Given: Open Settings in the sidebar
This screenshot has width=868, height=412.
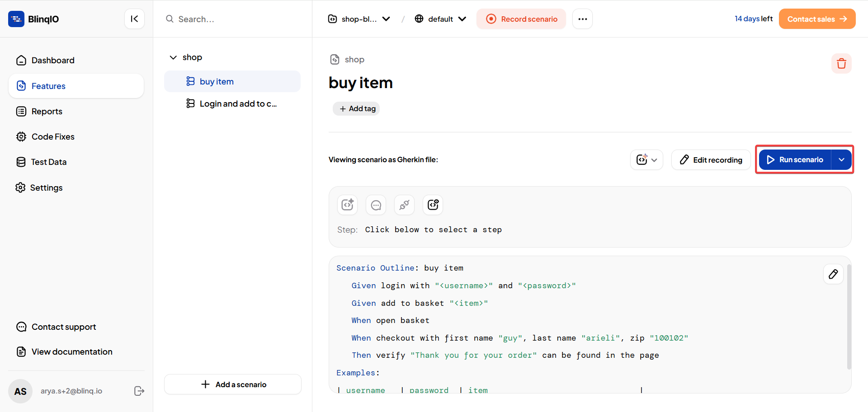Looking at the screenshot, I should [76, 187].
